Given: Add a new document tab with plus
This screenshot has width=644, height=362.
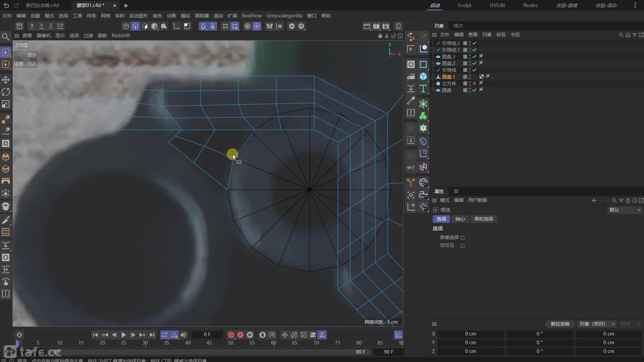Looking at the screenshot, I should pos(126,5).
